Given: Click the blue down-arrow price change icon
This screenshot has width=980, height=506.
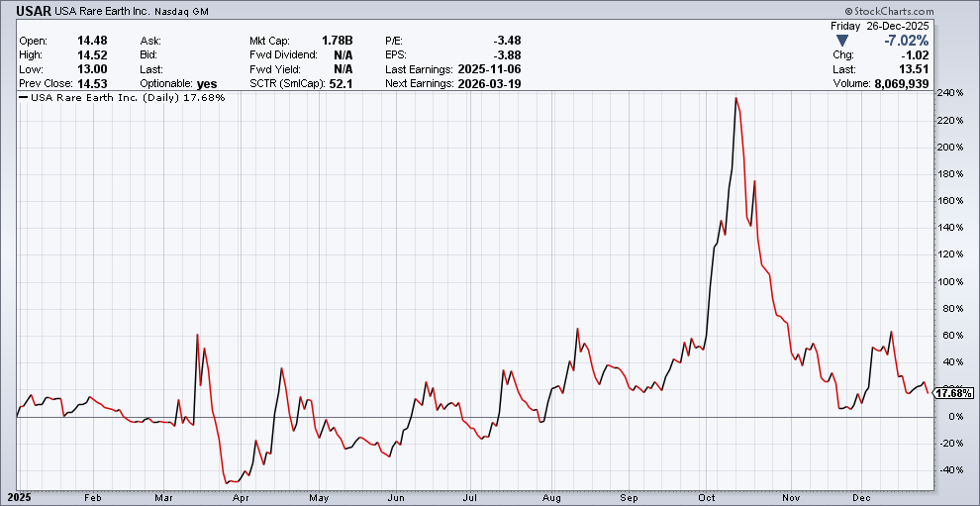Looking at the screenshot, I should [842, 41].
